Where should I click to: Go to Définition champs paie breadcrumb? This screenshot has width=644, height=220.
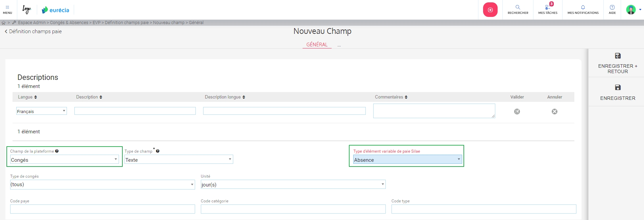point(127,23)
